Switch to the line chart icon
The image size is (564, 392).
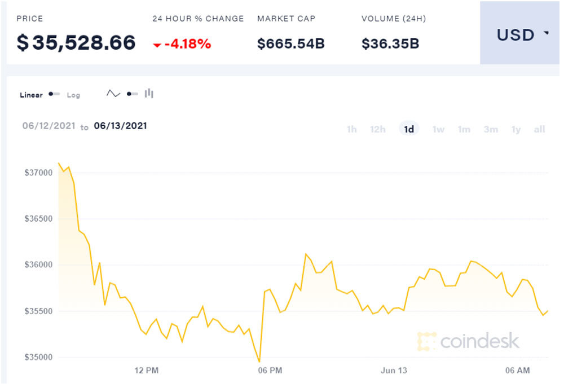[x=113, y=94]
